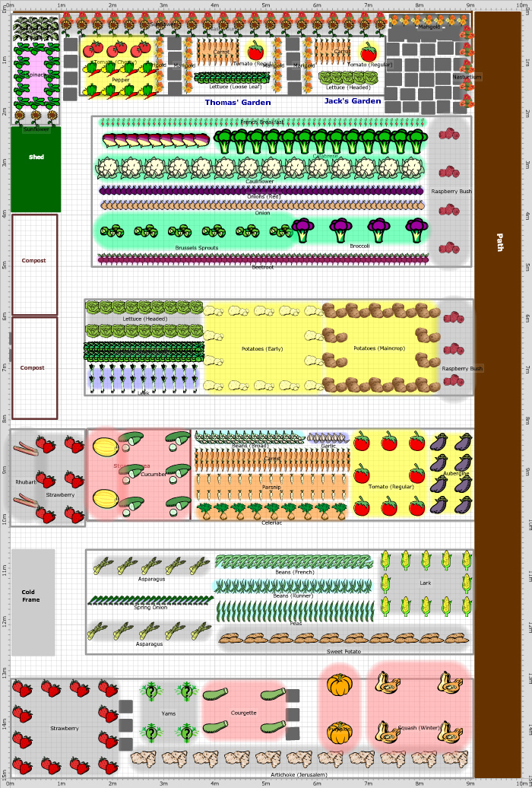Click the Jack's Garden title
The width and height of the screenshot is (532, 788).
[x=353, y=101]
